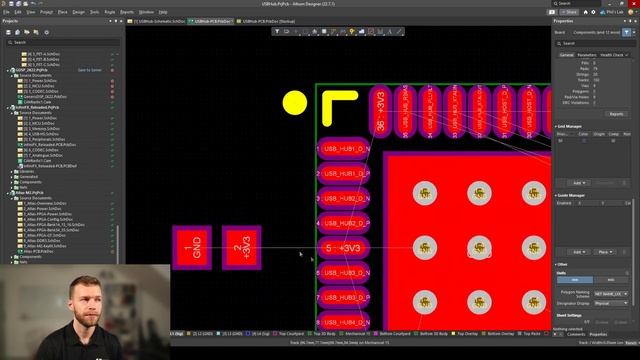The height and width of the screenshot is (360, 640).
Task: Open the Reports menu
Action: [127, 12]
